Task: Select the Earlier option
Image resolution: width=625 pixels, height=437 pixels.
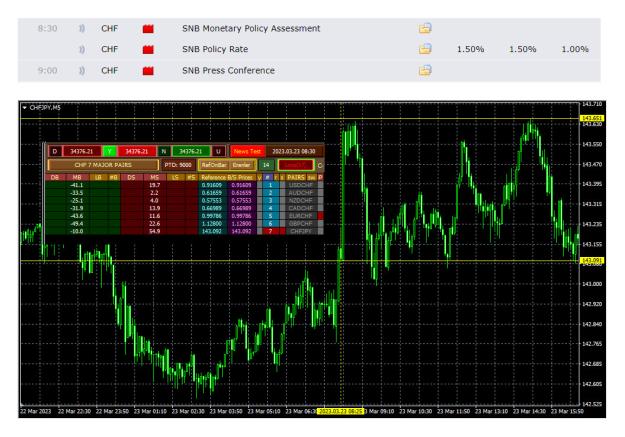Action: point(241,165)
